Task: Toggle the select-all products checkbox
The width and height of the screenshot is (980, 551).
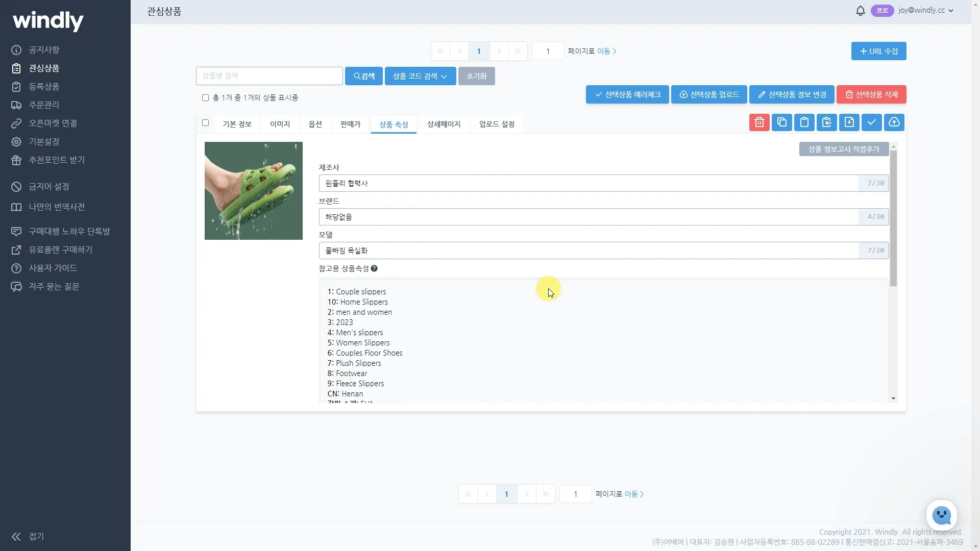Action: (x=205, y=97)
